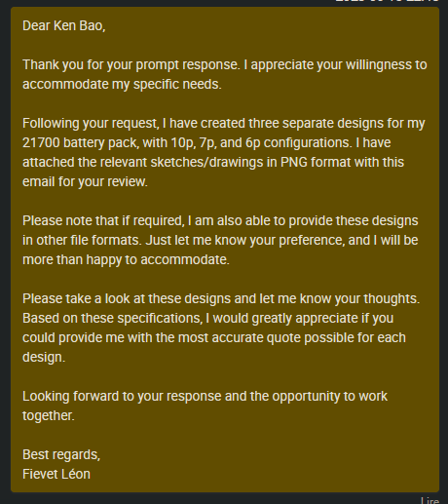Image resolution: width=448 pixels, height=504 pixels.
Task: Click the "more than happy to accommodate." line
Action: [x=126, y=260]
